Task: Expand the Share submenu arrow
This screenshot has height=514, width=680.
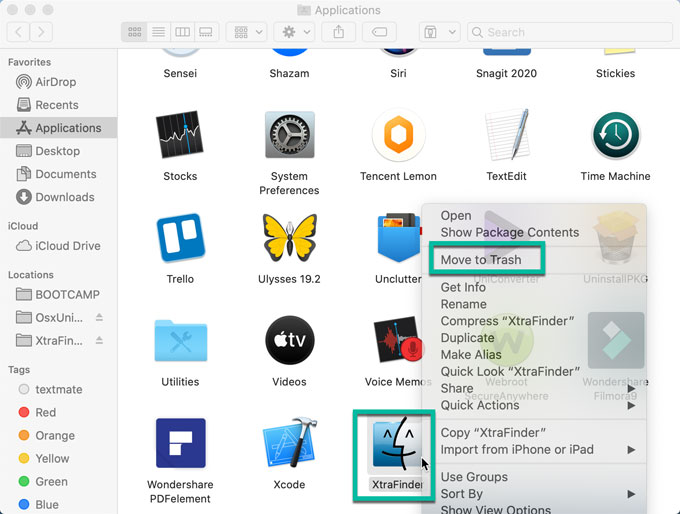Action: click(631, 389)
